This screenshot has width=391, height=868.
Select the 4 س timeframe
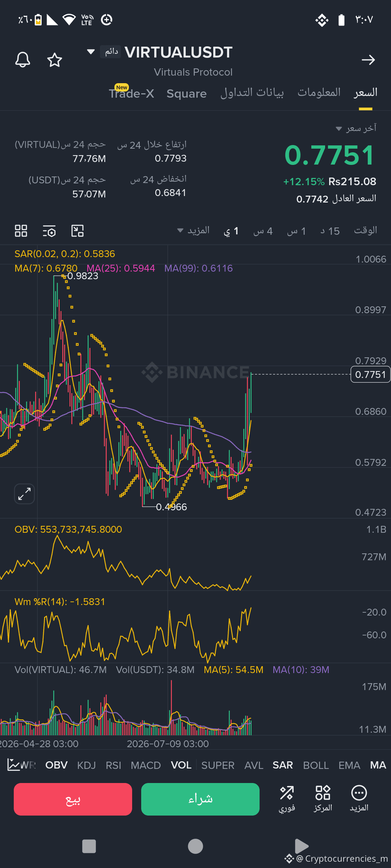point(263,231)
